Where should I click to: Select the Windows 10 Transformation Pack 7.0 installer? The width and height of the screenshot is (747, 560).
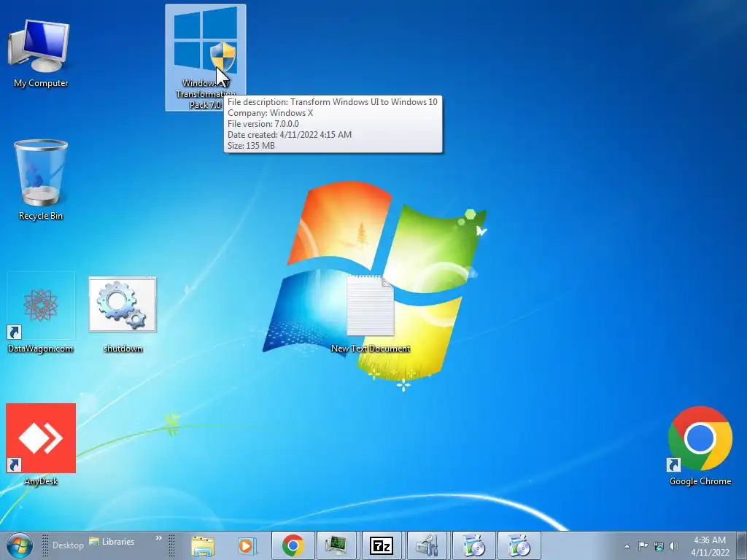pyautogui.click(x=206, y=58)
